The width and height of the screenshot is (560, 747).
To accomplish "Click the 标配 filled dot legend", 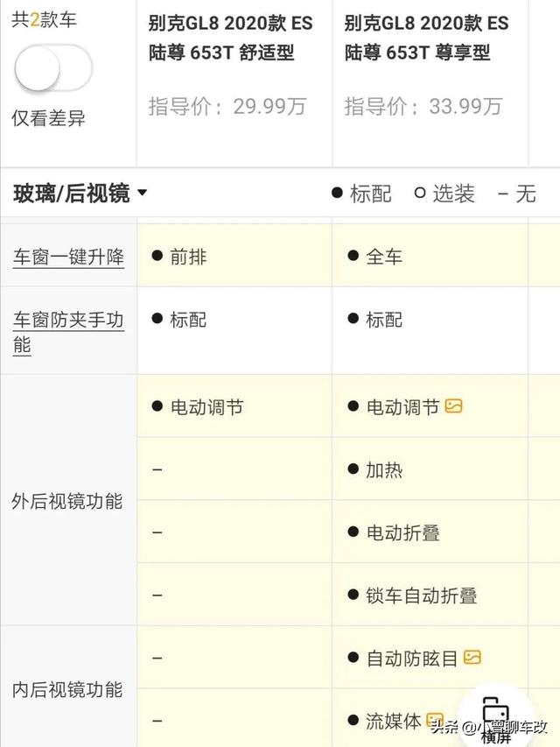I will click(361, 194).
